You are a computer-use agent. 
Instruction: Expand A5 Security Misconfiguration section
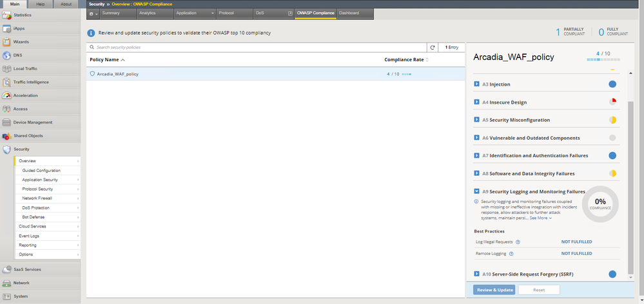(x=477, y=120)
